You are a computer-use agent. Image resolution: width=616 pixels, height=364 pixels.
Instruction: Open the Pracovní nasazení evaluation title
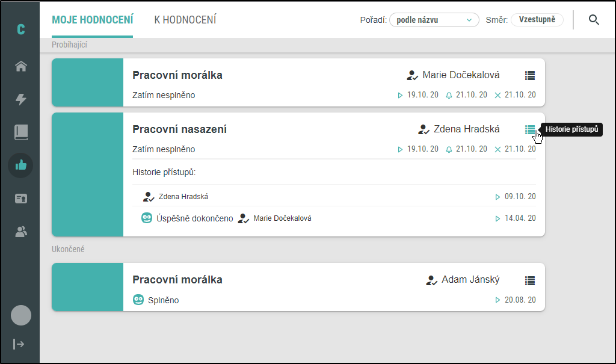tap(179, 129)
